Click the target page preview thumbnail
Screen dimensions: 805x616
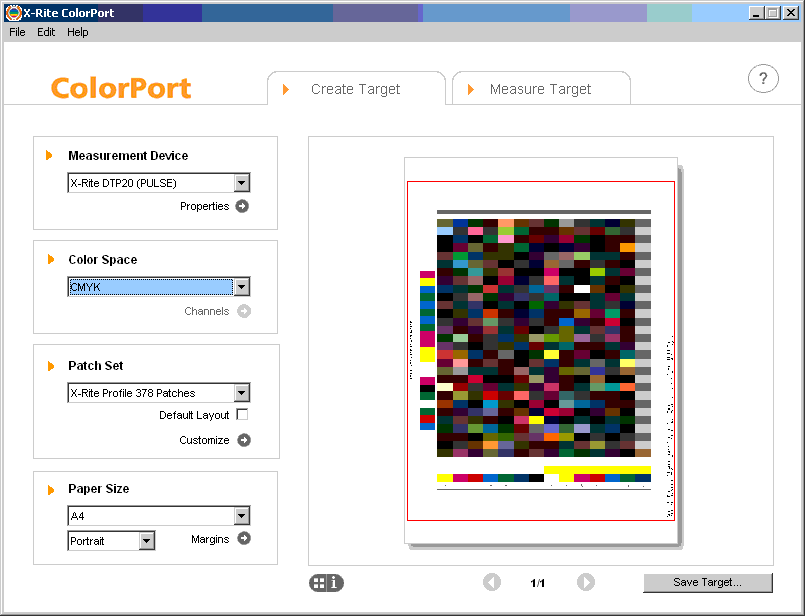pos(541,351)
